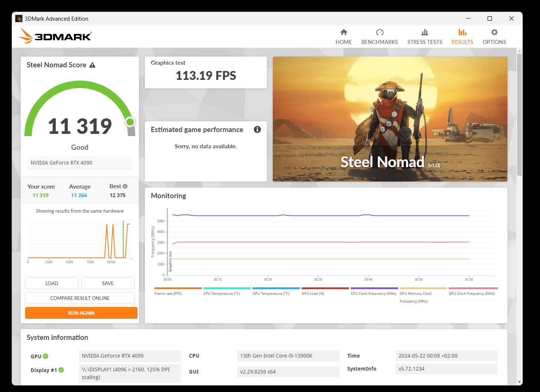The height and width of the screenshot is (392, 540).
Task: Click COMPARE RESULT ONLINE
Action: coord(80,298)
